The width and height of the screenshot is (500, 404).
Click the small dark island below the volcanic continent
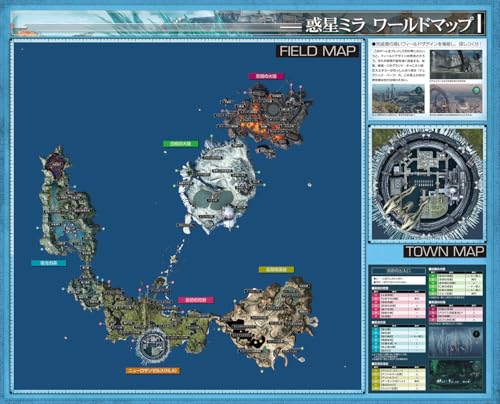(266, 150)
